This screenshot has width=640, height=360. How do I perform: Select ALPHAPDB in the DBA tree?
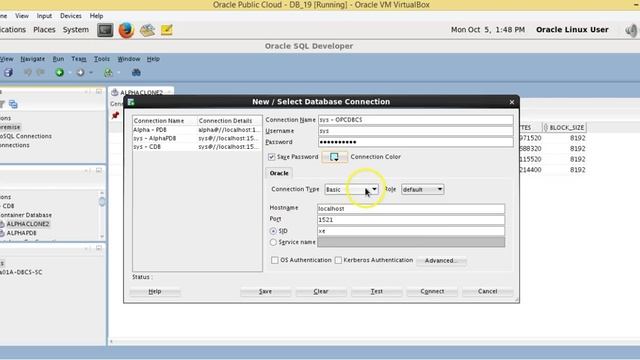coord(21,233)
